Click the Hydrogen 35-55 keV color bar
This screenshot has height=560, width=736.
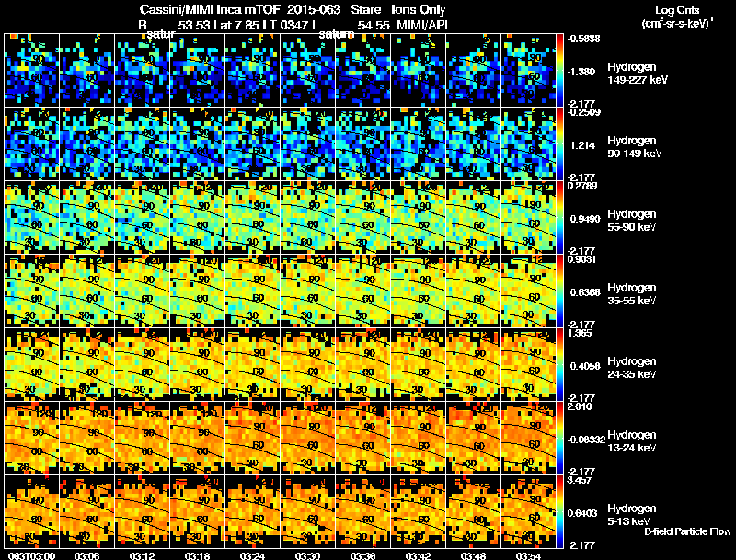click(x=559, y=291)
